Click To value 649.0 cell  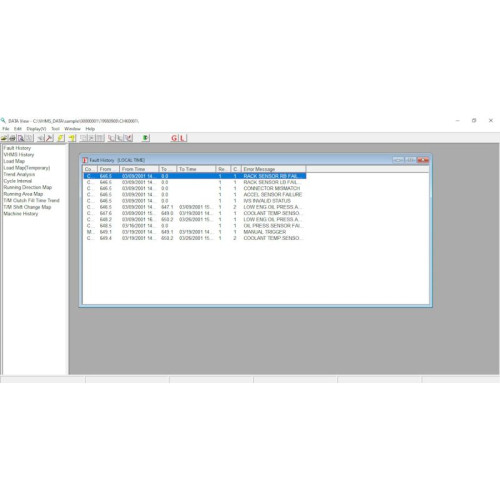167,213
